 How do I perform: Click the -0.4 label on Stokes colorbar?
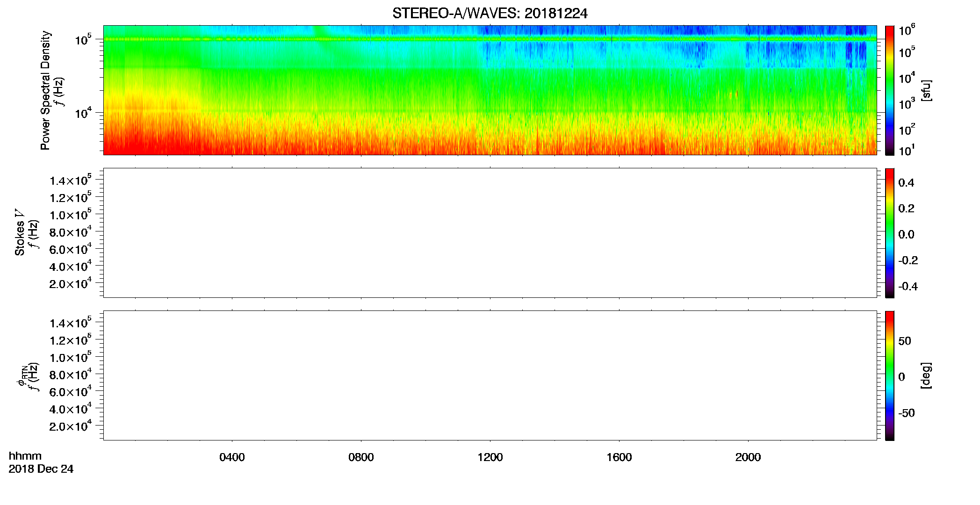tap(908, 286)
